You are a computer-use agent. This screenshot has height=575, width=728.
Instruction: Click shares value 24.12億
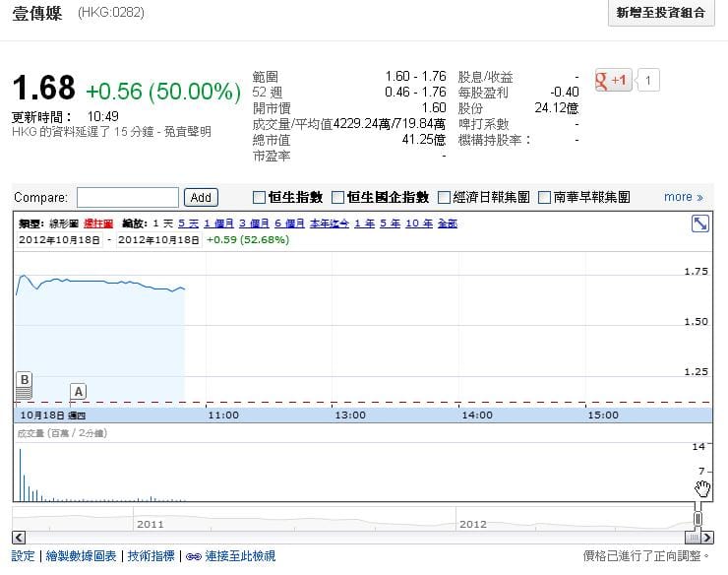(x=556, y=108)
